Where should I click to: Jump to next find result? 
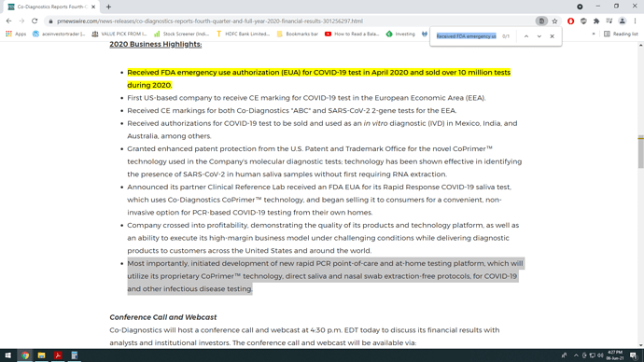pyautogui.click(x=539, y=36)
